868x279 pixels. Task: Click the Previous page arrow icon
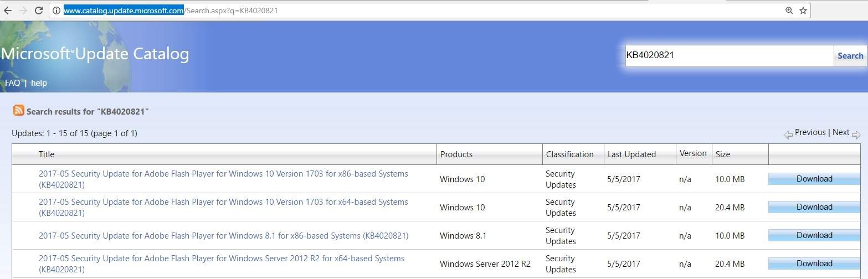point(788,135)
